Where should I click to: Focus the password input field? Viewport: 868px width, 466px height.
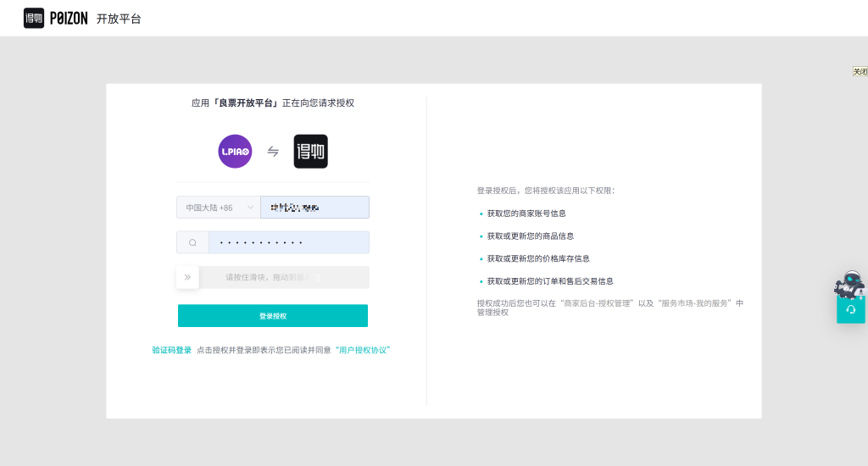289,242
